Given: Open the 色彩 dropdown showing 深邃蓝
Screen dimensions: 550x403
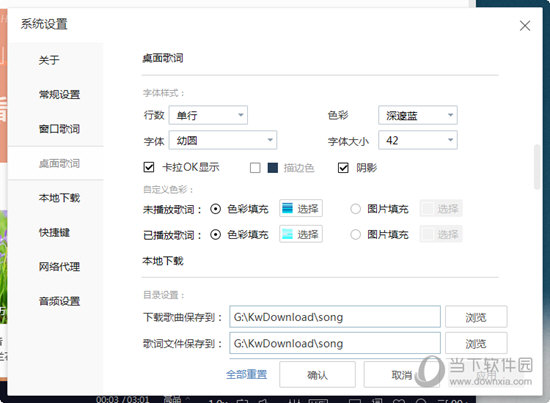Looking at the screenshot, I should [418, 115].
